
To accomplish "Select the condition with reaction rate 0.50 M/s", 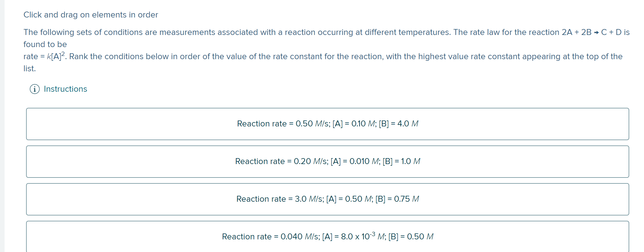I will (x=327, y=124).
